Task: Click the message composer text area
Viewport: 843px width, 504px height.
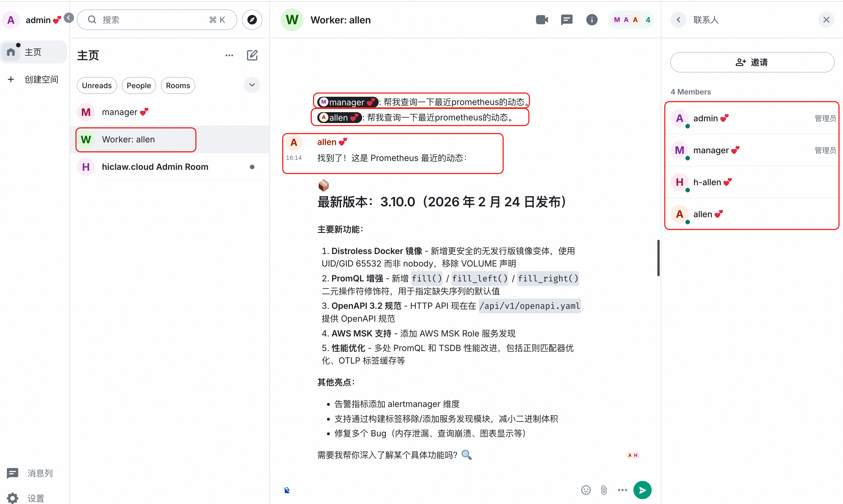Action: (x=435, y=490)
